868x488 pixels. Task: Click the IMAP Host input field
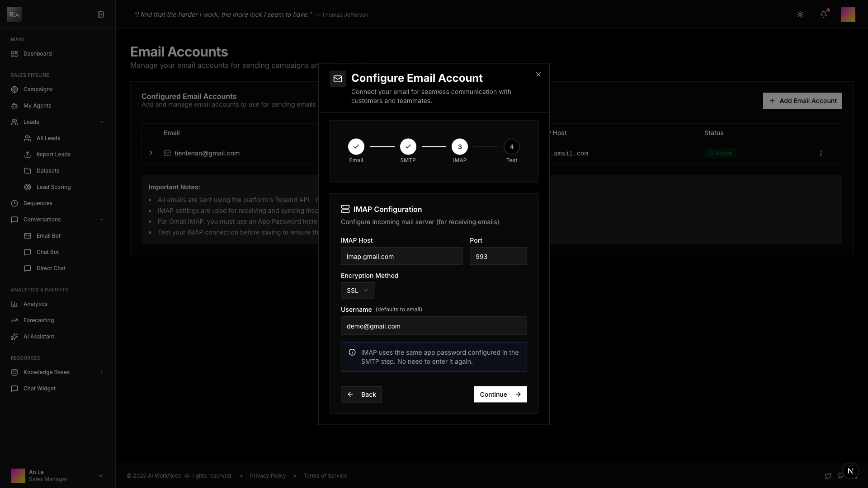tap(401, 256)
